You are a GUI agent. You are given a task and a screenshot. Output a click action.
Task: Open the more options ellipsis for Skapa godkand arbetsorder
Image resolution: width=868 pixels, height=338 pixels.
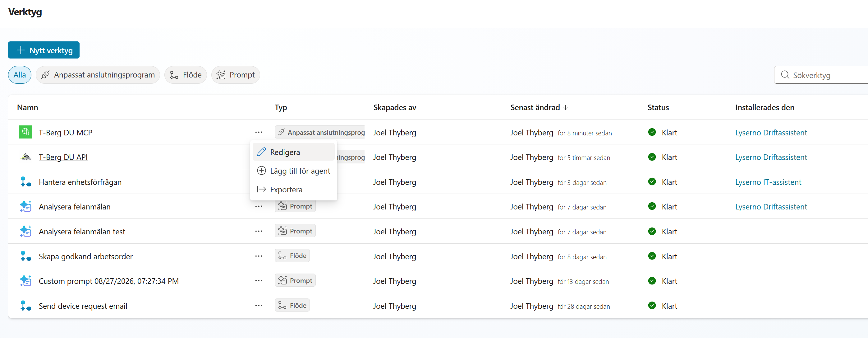(x=259, y=256)
